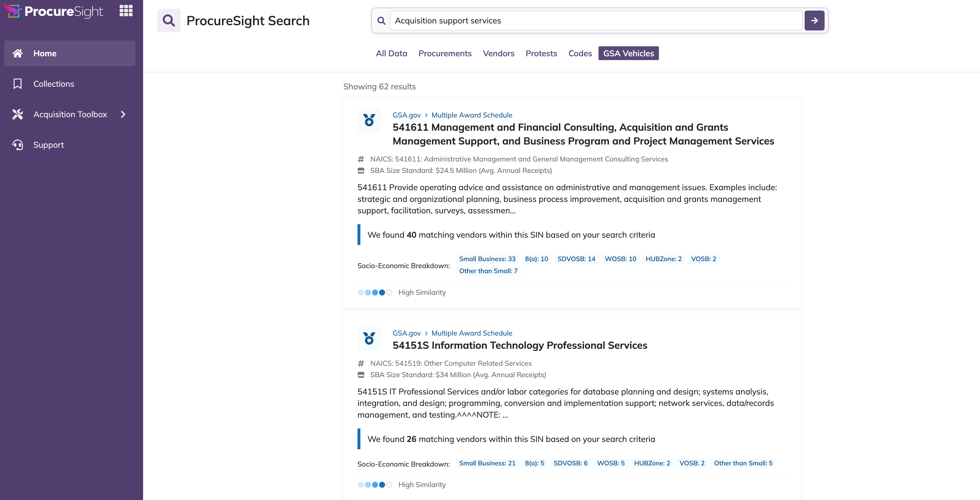Switch to the Procurements tab
The height and width of the screenshot is (500, 980).
pos(445,53)
